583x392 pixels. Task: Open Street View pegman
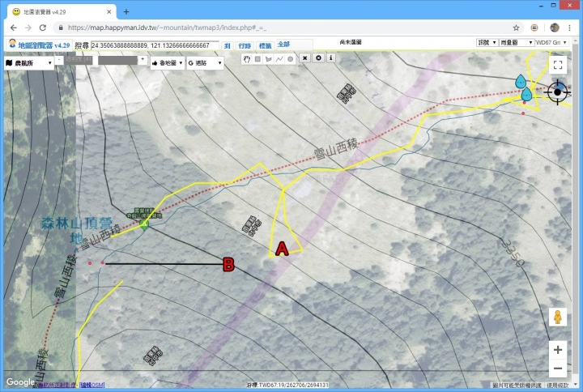coord(558,317)
